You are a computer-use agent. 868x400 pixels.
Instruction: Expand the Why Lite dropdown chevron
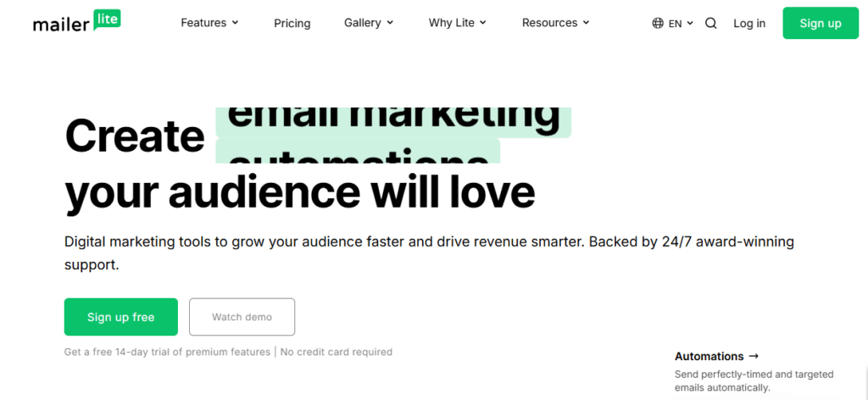(483, 23)
